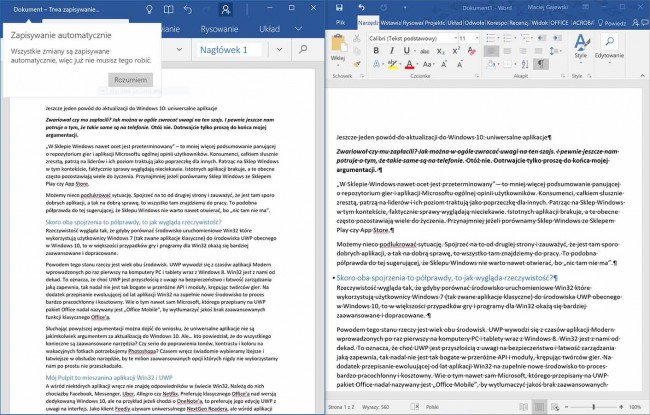Image resolution: width=650 pixels, height=415 pixels.
Task: Click the lightbulb icon in Word Mobile
Action: point(149,9)
